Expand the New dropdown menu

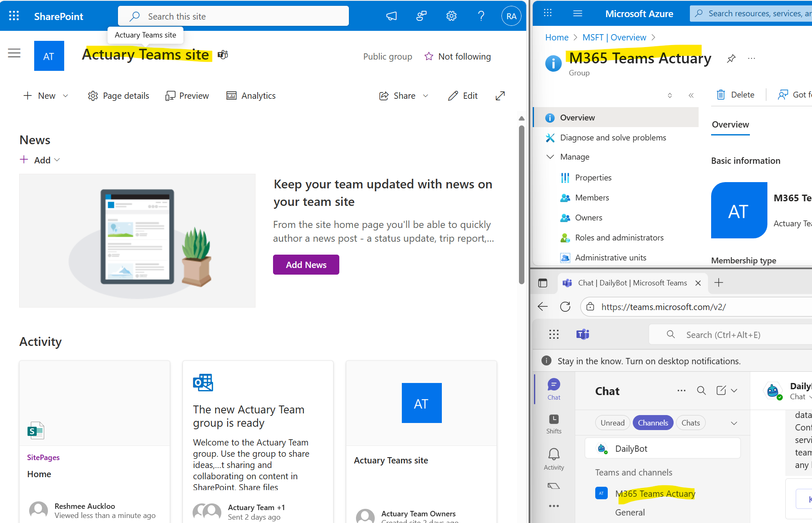(65, 96)
